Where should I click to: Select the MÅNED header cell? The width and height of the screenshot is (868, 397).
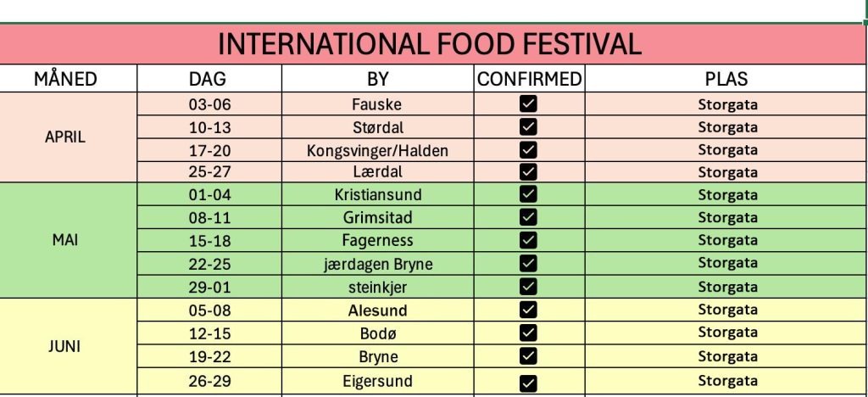pyautogui.click(x=68, y=79)
